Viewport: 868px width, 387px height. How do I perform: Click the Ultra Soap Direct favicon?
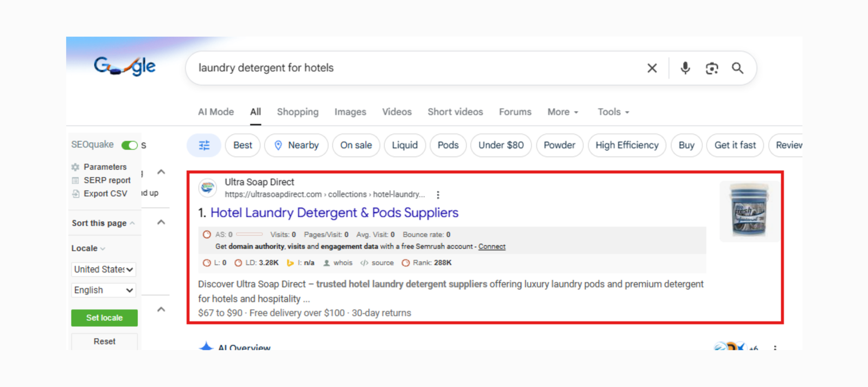[x=208, y=188]
